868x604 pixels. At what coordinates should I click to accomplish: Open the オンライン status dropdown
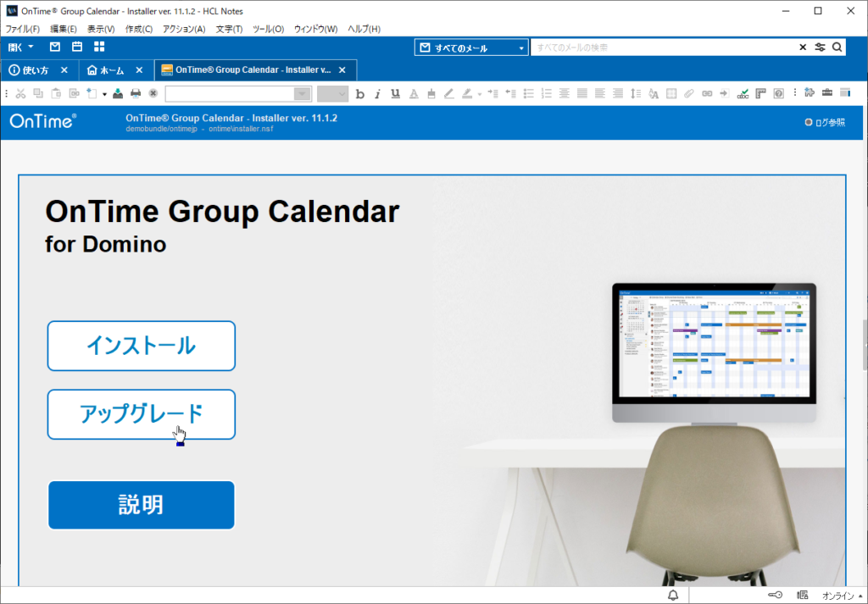(842, 596)
